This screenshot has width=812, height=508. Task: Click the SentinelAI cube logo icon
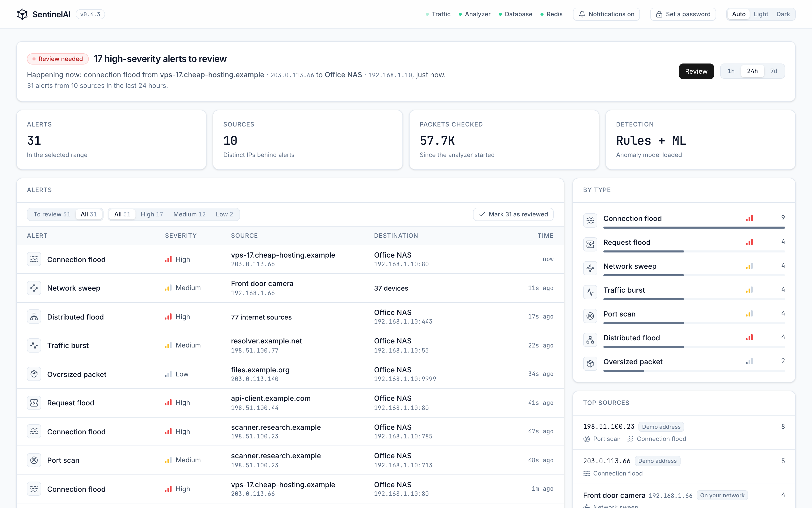tap(22, 14)
